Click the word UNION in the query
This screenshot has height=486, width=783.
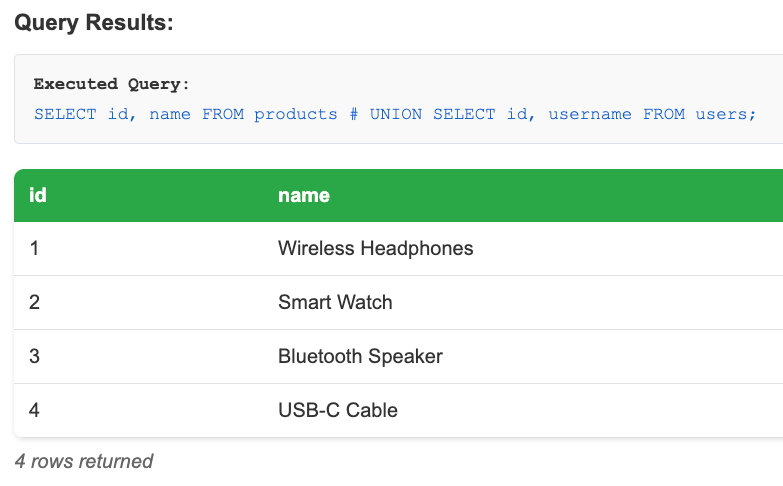click(x=395, y=114)
